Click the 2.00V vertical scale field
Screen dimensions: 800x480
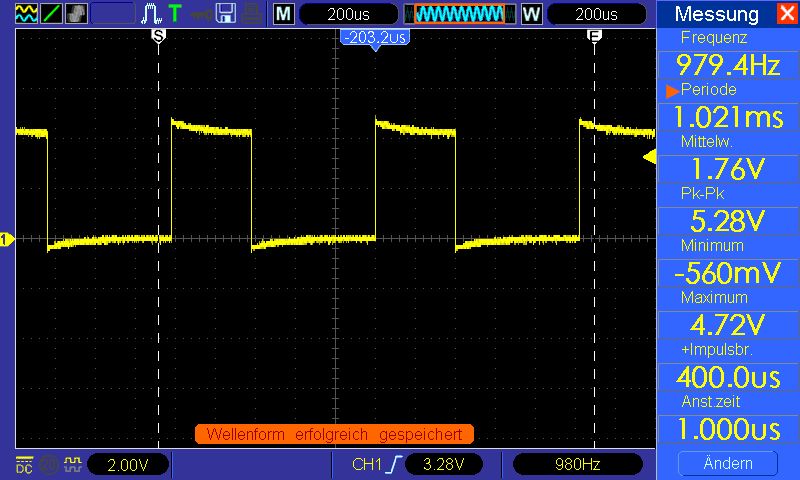(128, 464)
